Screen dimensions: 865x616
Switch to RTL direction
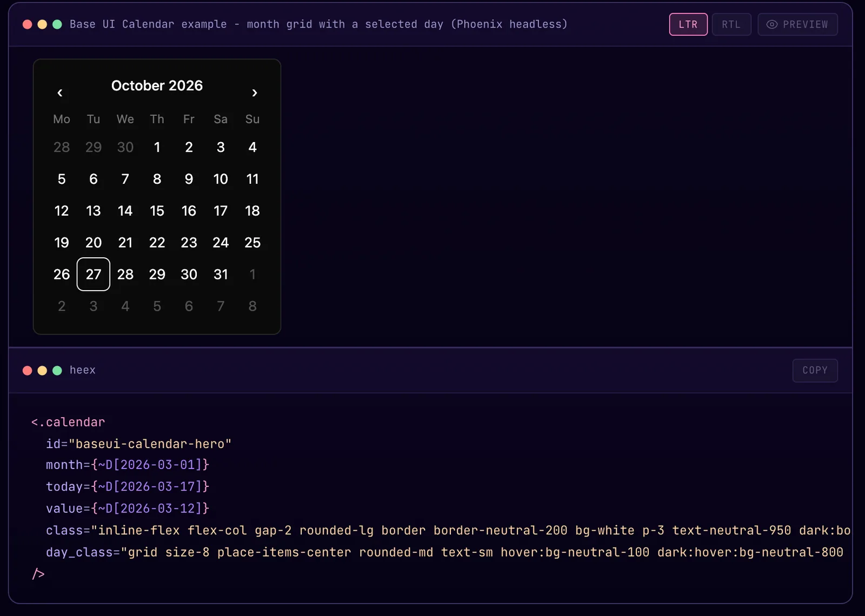731,24
